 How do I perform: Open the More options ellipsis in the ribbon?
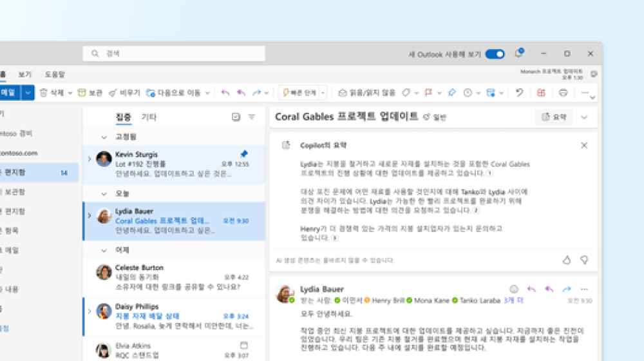click(585, 93)
